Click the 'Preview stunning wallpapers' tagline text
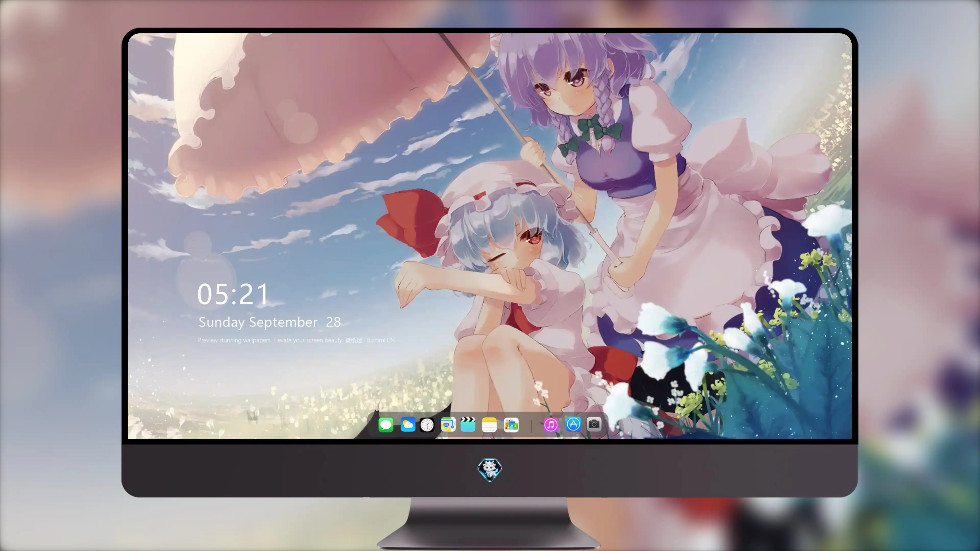 pyautogui.click(x=296, y=340)
